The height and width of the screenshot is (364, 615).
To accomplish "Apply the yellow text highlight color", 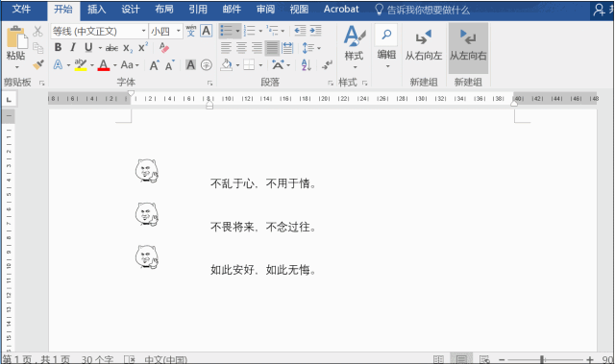I will 81,64.
